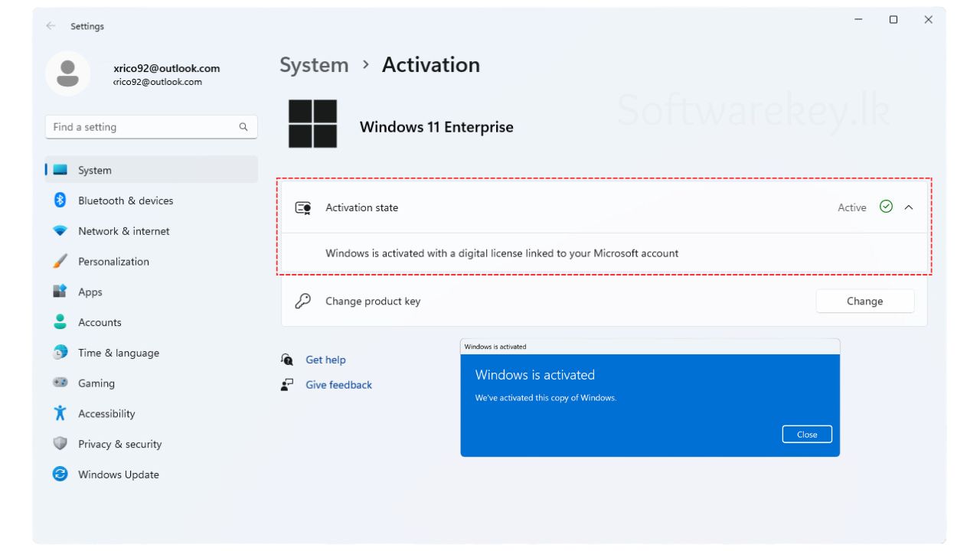Open the Give feedback link

(338, 385)
